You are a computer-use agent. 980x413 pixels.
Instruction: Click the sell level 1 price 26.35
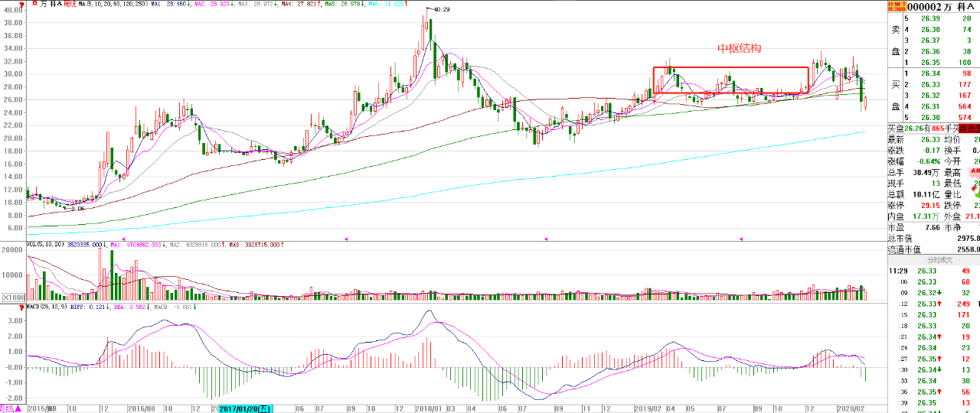pyautogui.click(x=929, y=63)
